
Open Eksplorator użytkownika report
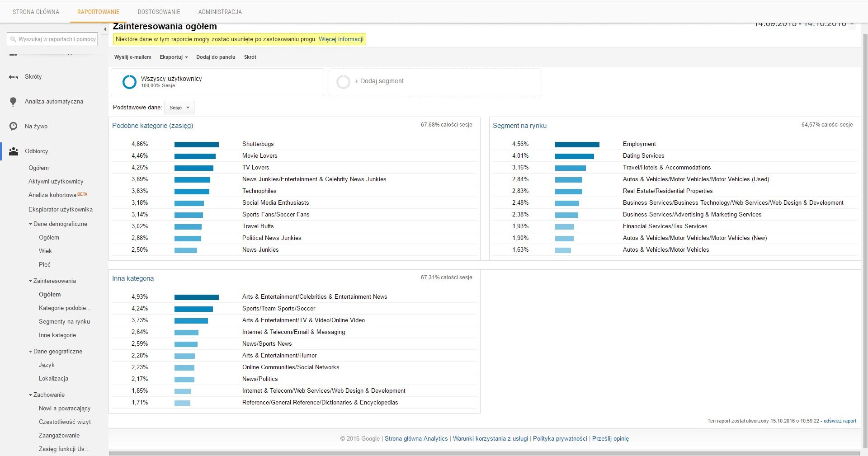(61, 210)
